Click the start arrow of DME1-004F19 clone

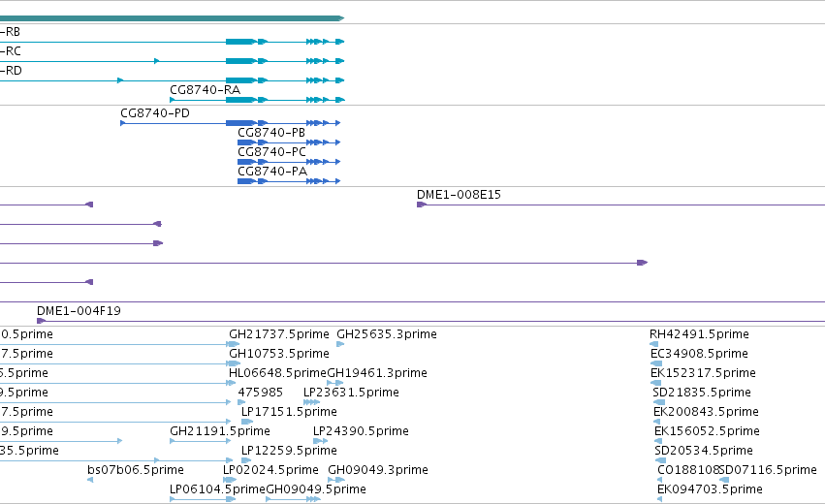pyautogui.click(x=41, y=321)
